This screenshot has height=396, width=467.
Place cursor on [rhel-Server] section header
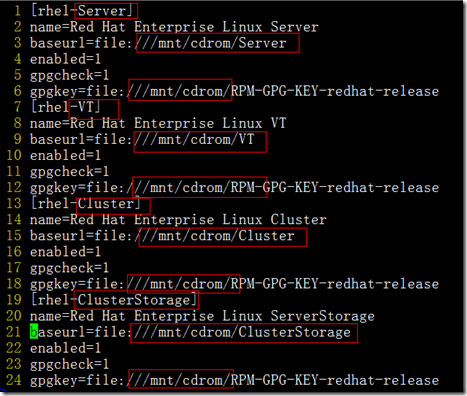pyautogui.click(x=80, y=11)
